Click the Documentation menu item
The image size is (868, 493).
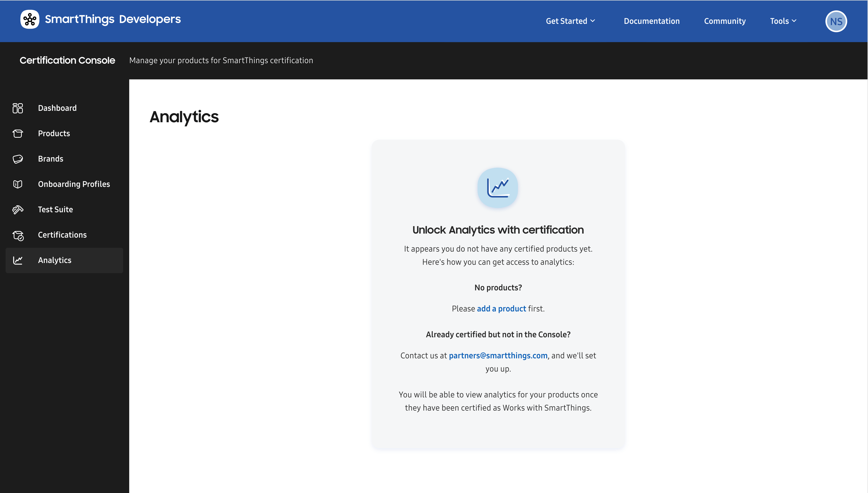(652, 21)
